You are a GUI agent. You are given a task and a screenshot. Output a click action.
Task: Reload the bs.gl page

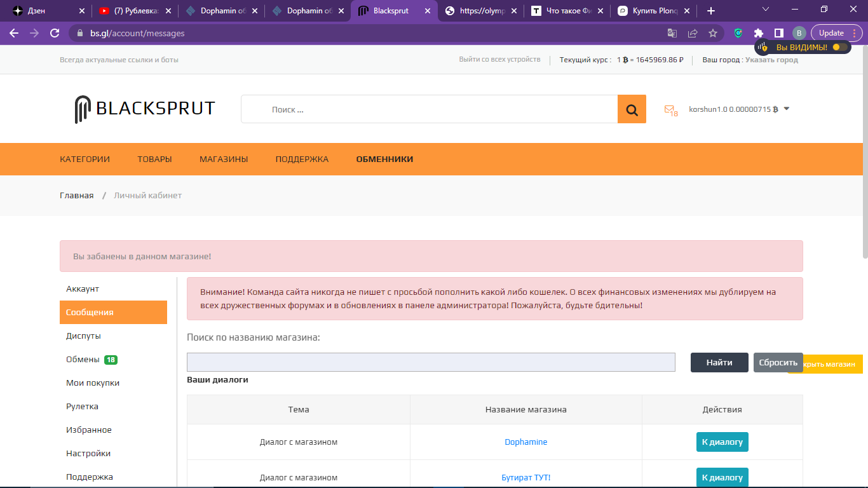[55, 33]
